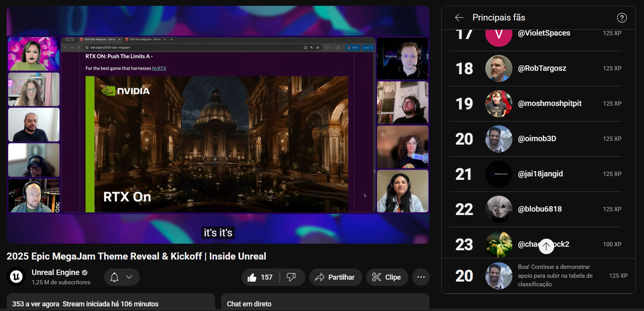Expand the video description box

click(x=110, y=304)
